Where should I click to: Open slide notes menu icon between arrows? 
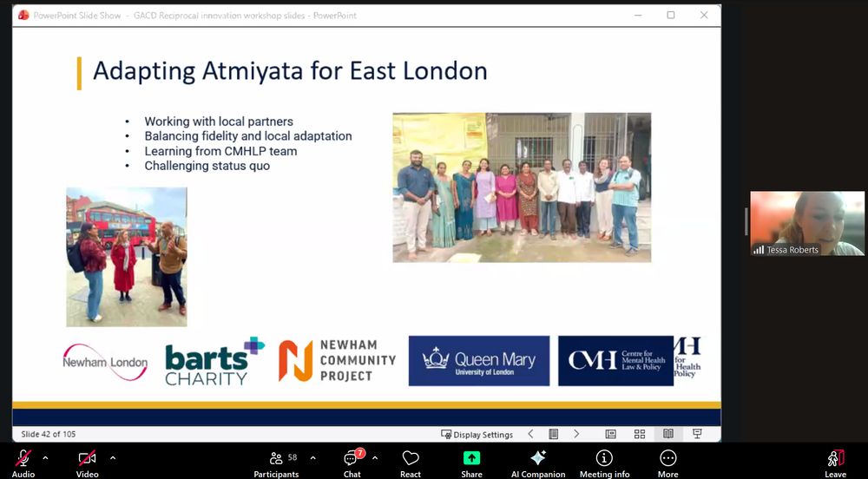554,434
